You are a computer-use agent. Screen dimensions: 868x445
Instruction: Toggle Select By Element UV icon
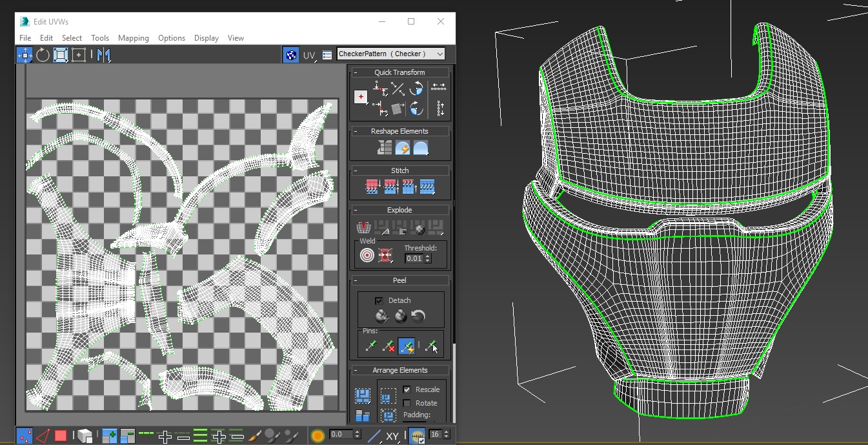click(x=85, y=436)
